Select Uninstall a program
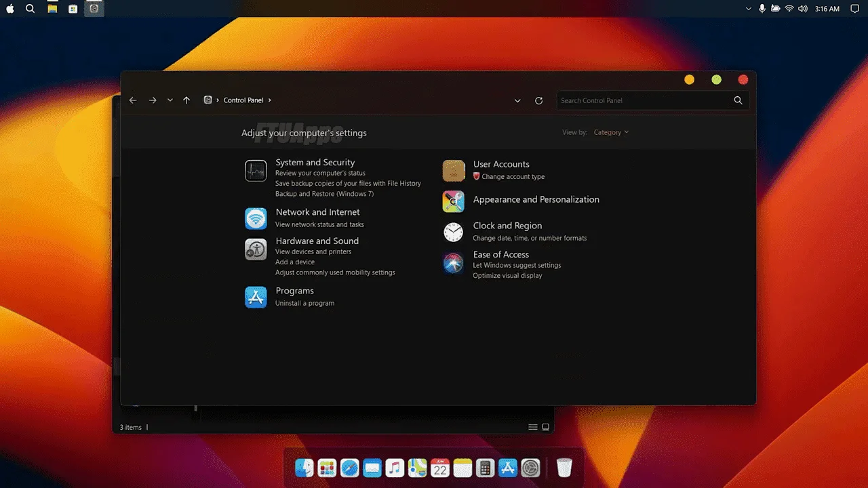The image size is (868, 488). point(304,303)
